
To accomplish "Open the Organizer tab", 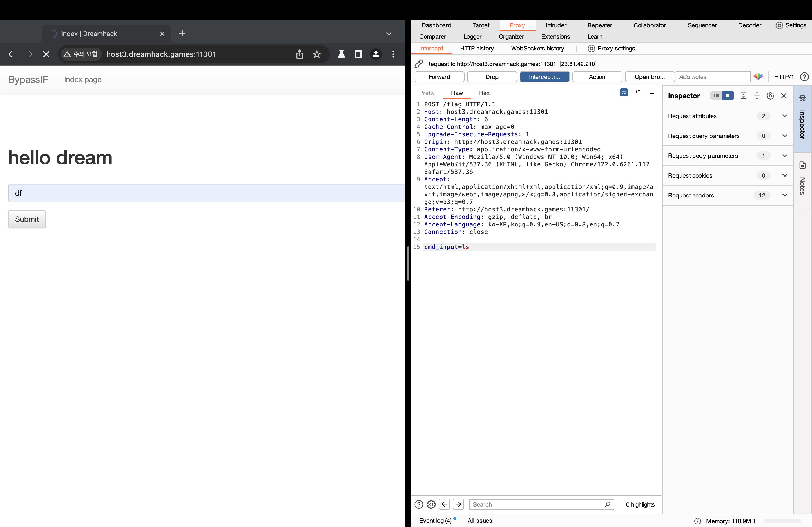I will tap(511, 36).
